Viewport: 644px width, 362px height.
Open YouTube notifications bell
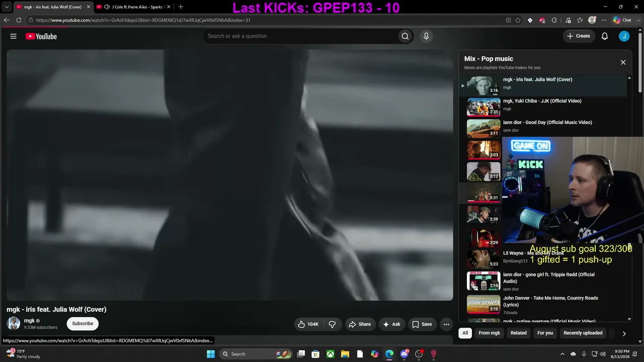(605, 36)
